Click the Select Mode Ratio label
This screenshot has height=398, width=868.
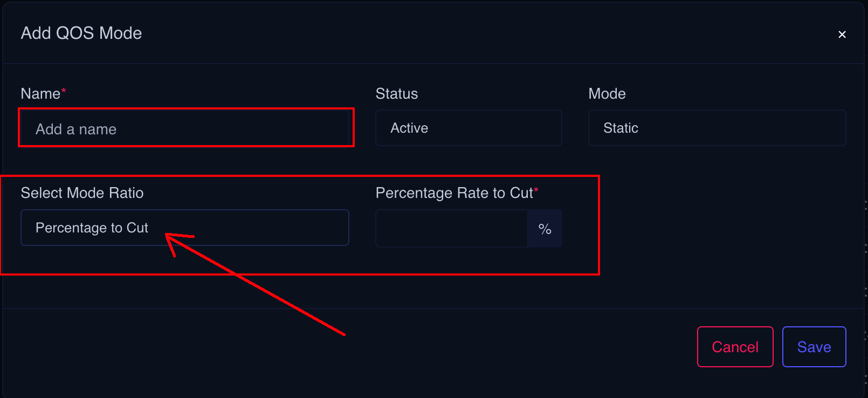(x=82, y=193)
